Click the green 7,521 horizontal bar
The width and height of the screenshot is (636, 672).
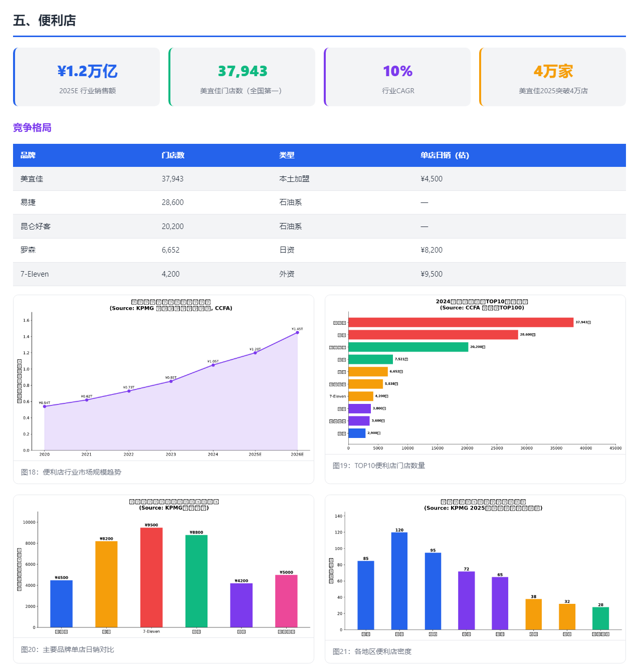370,359
